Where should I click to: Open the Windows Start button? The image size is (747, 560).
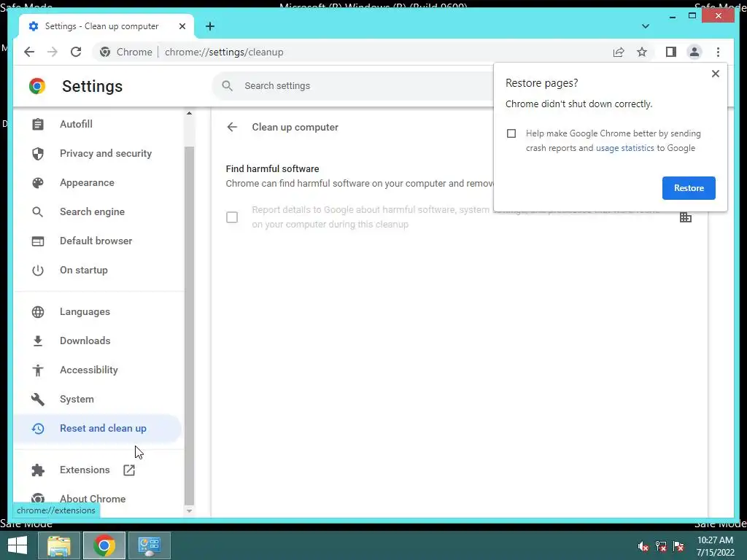click(x=18, y=545)
